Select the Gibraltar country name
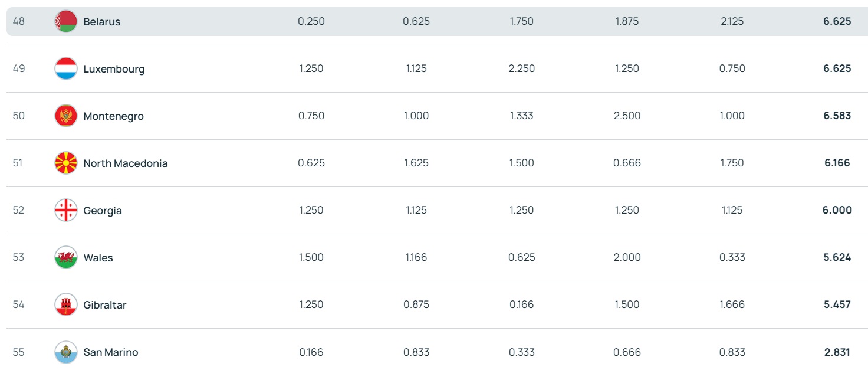 [105, 305]
